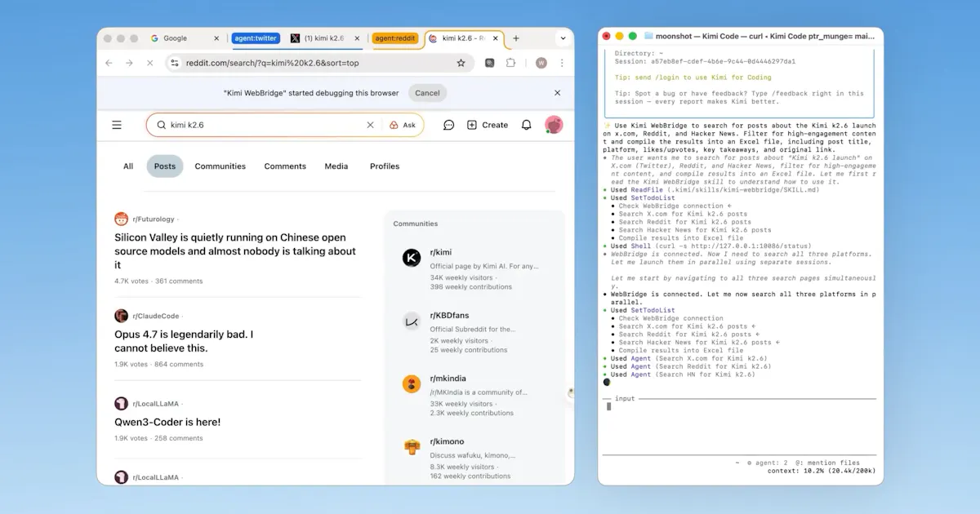Click 'context: 10.2% (20.4k/200k)' status text
The image size is (980, 514).
point(821,471)
